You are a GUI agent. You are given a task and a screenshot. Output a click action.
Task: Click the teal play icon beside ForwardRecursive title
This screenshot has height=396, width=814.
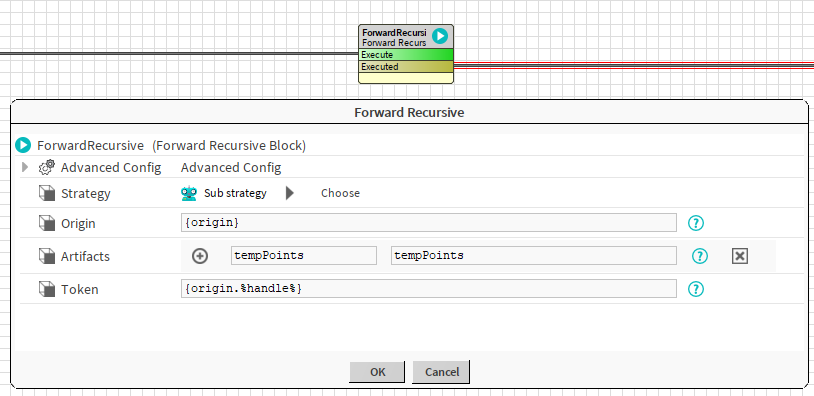click(23, 145)
